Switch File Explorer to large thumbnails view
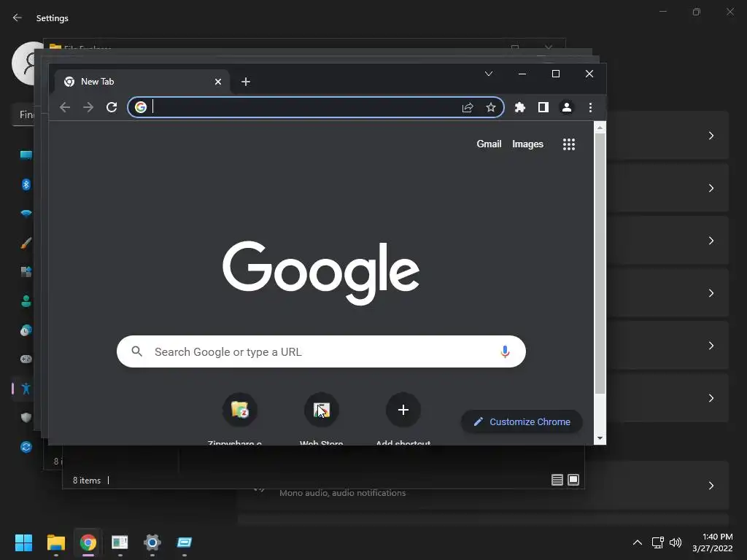 tap(573, 480)
